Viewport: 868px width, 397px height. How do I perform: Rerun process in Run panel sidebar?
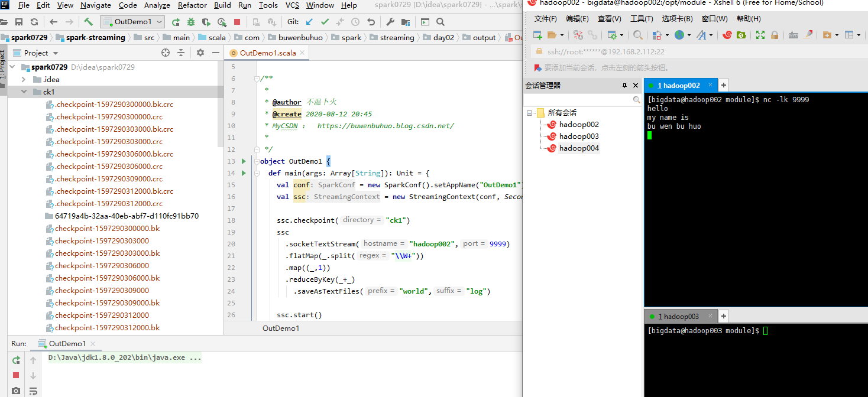coord(16,360)
